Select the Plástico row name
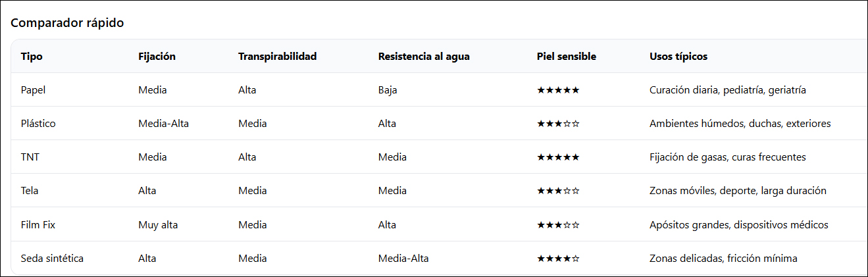This screenshot has width=868, height=277. point(38,124)
